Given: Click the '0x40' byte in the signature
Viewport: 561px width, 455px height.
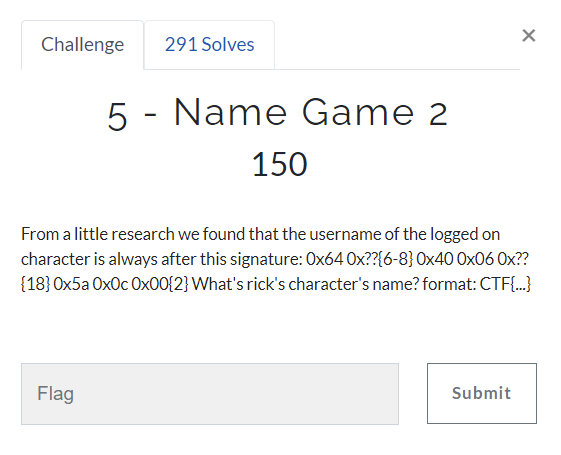Looking at the screenshot, I should [435, 259].
